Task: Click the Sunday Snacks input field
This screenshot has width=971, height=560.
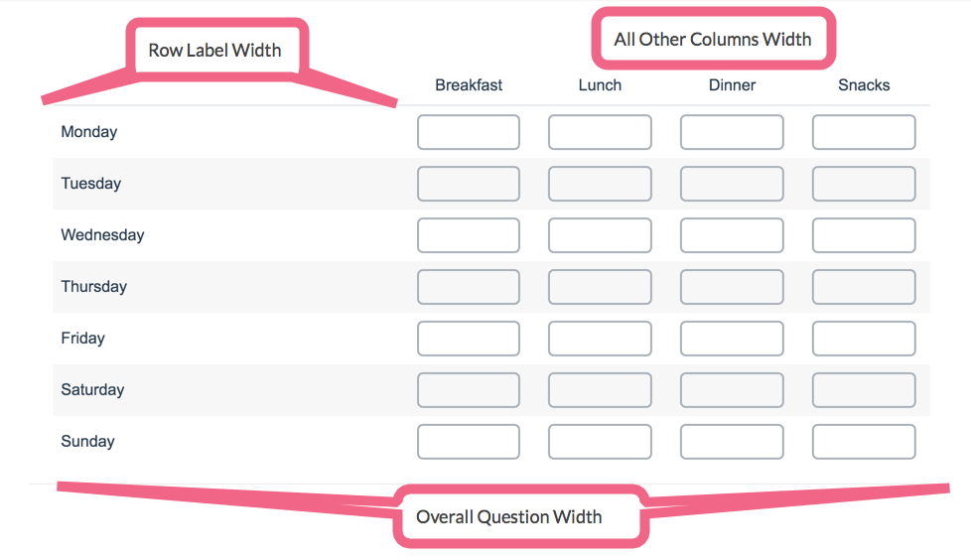Action: (x=864, y=442)
